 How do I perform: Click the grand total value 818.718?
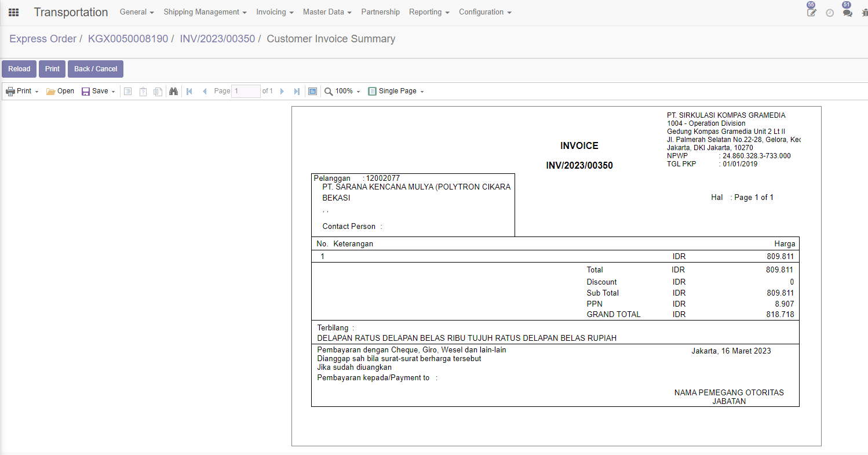pos(780,315)
